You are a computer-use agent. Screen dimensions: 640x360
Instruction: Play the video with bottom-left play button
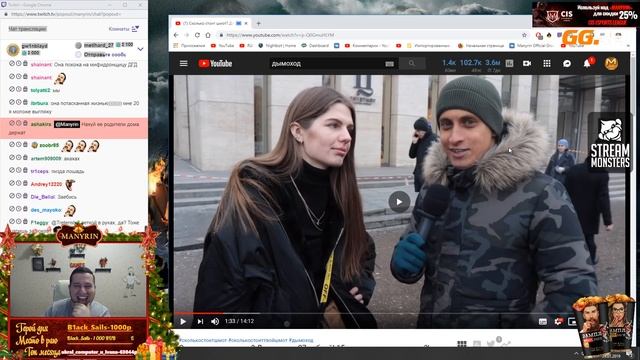click(183, 322)
